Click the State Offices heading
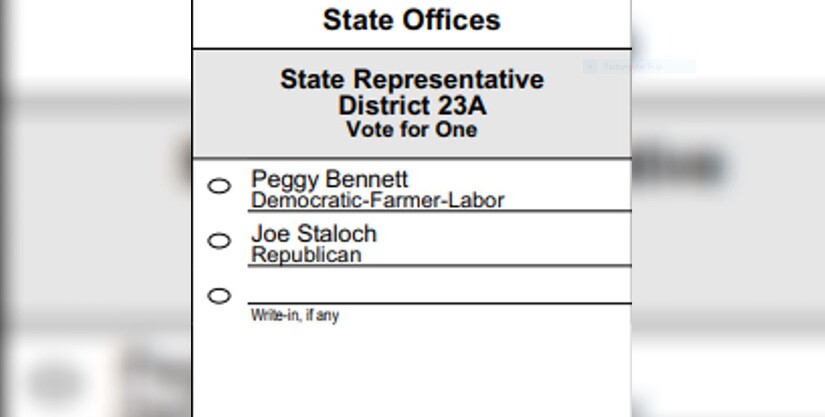The image size is (825, 417). coord(411,20)
